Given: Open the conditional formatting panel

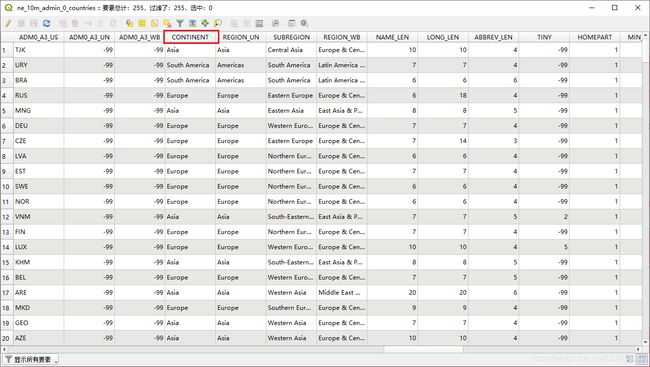Looking at the screenshot, I should coord(275,24).
